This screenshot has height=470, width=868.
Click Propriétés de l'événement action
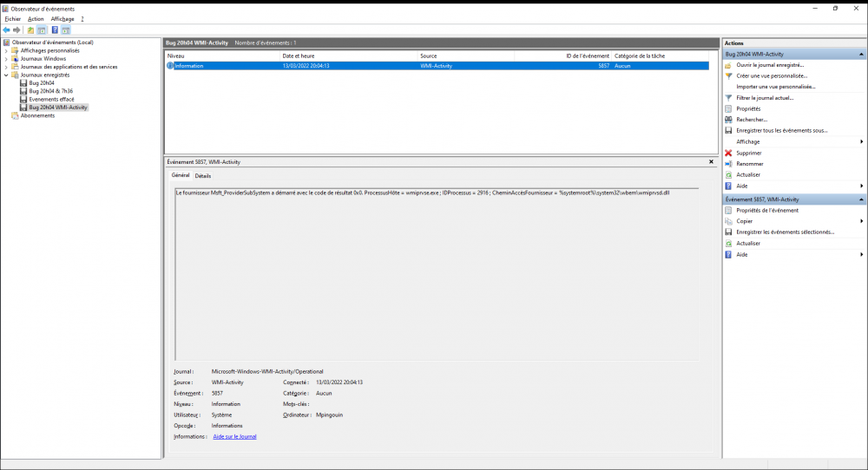point(767,210)
